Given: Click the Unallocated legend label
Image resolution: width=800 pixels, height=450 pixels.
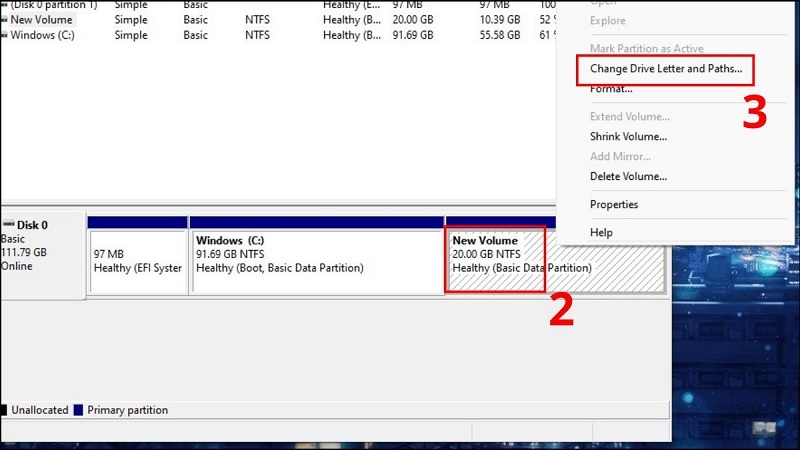Looking at the screenshot, I should (40, 410).
